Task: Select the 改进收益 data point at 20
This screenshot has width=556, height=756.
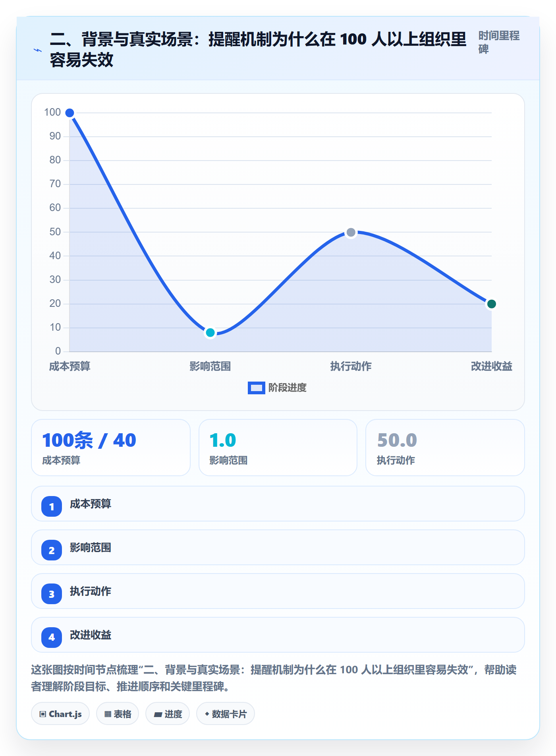Action: pyautogui.click(x=491, y=304)
